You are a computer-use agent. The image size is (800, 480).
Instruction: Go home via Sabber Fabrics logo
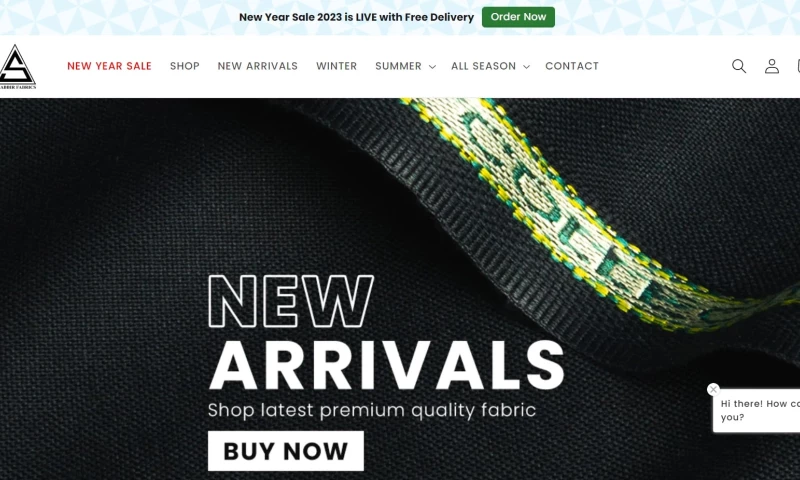coord(17,67)
